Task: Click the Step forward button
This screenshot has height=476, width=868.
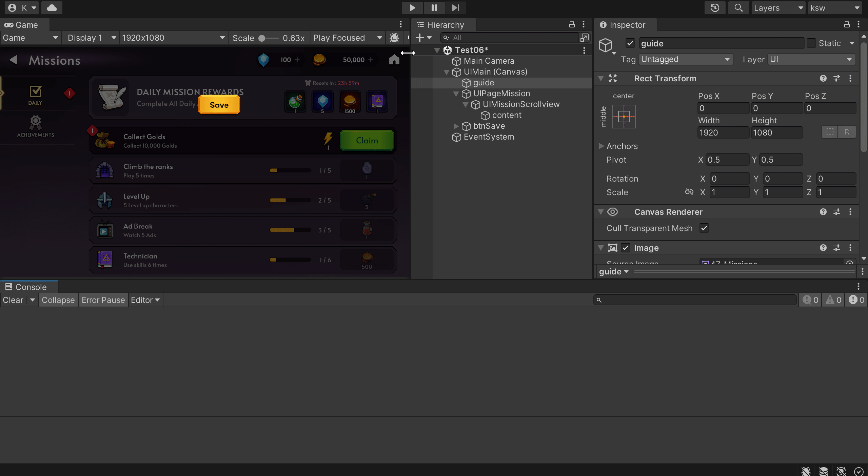Action: coord(455,7)
